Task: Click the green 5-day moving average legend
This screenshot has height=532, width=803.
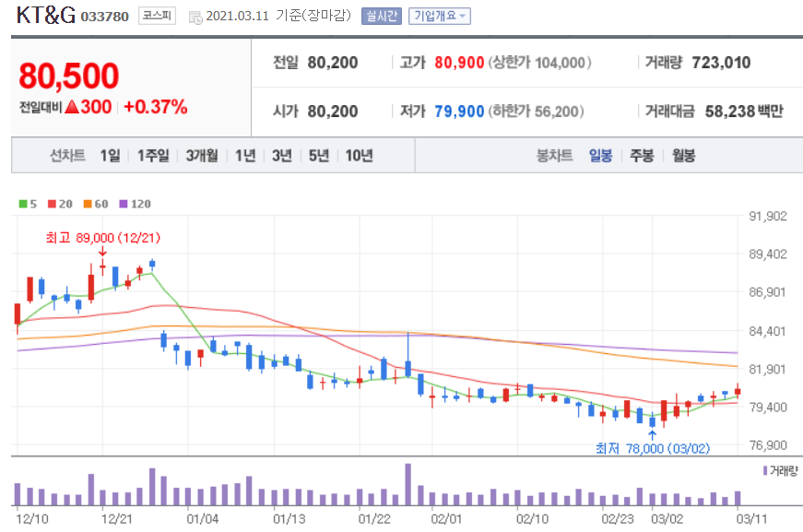Action: click(28, 204)
